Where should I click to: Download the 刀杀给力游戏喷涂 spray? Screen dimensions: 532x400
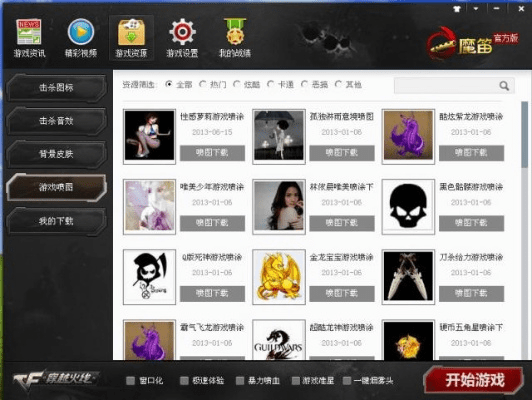[x=471, y=293]
